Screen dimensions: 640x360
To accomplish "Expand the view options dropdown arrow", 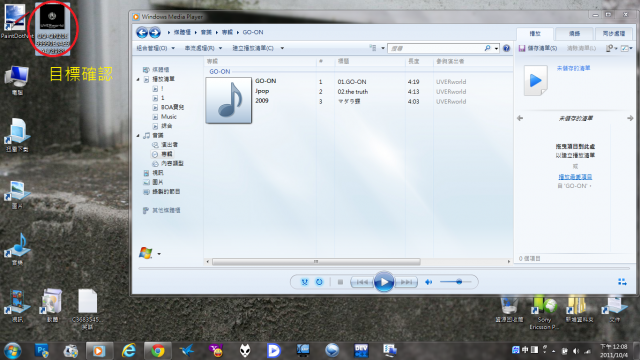I will click(383, 48).
